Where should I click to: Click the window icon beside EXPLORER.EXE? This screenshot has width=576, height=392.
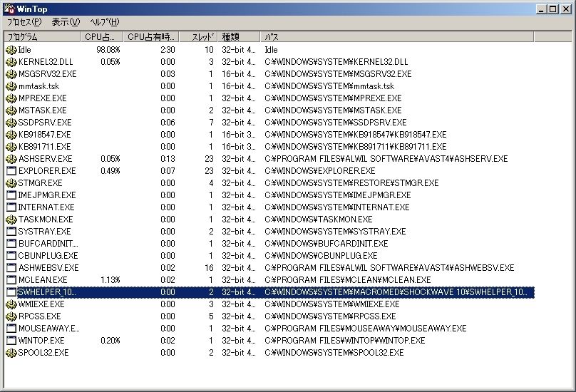pyautogui.click(x=11, y=171)
